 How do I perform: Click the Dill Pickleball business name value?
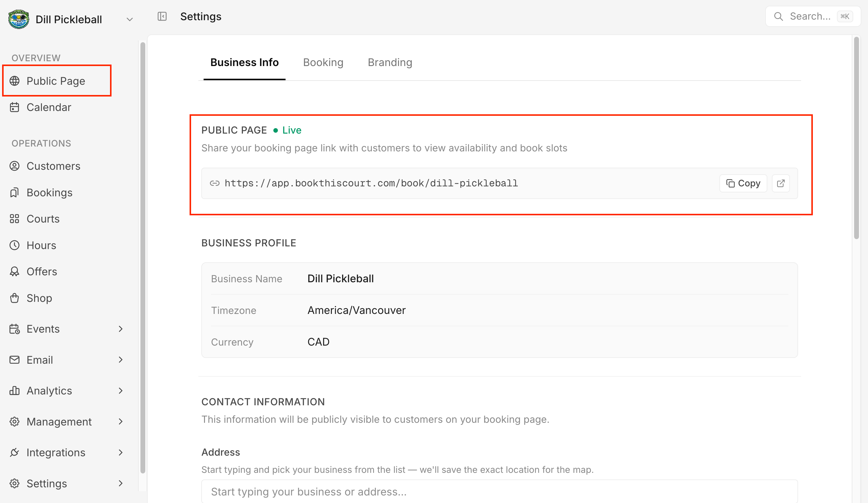click(340, 278)
